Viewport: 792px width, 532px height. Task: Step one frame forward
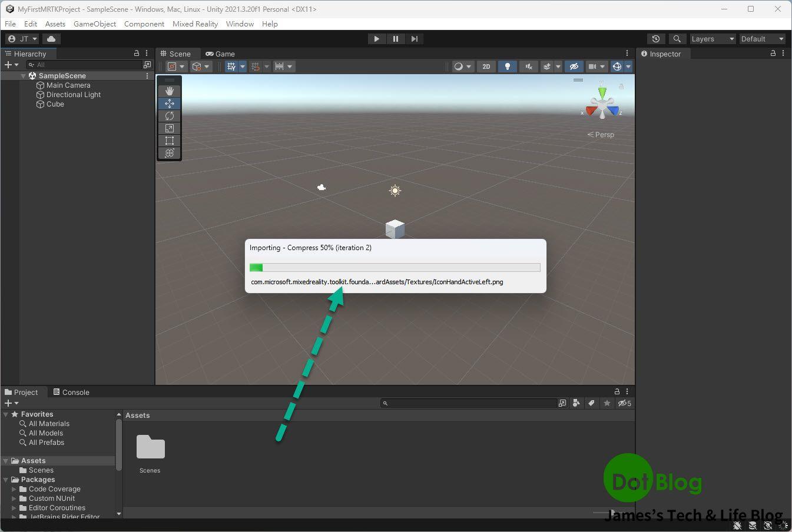415,39
